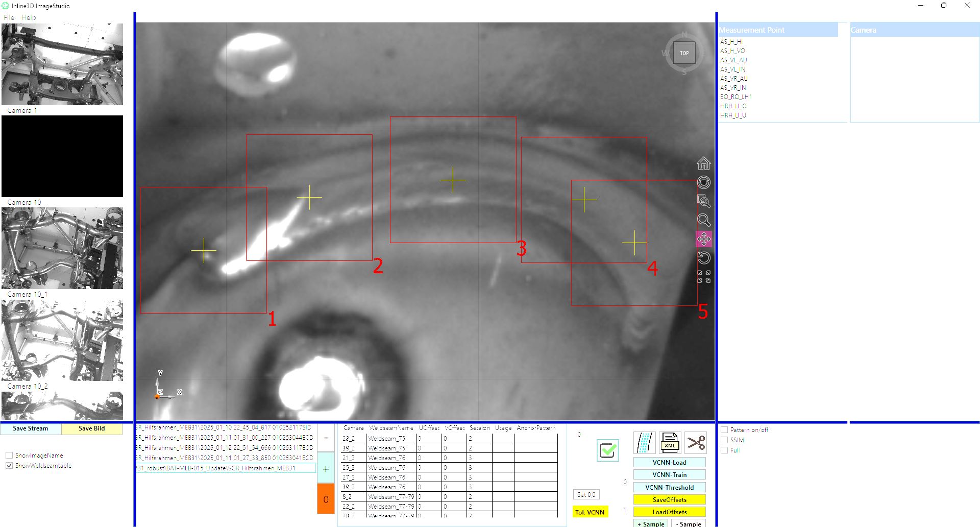980x527 pixels.
Task: Tick the SSIM checkbox
Action: click(724, 440)
